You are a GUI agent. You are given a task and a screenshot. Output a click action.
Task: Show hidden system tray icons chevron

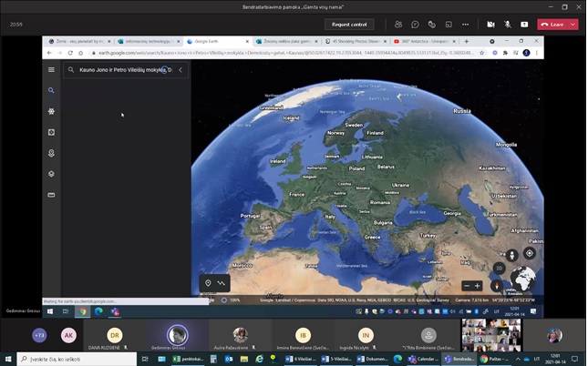pos(518,359)
